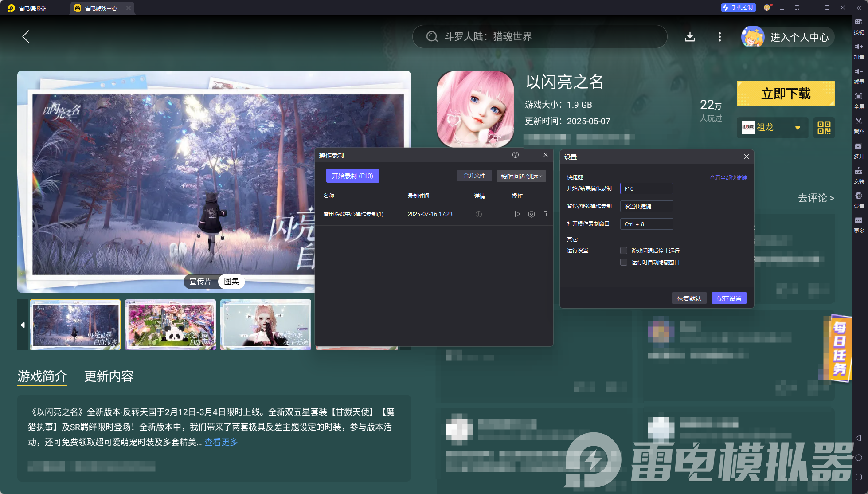Select the panda city screenshot thumbnail
Screen dimensions: 868x494
[170, 325]
